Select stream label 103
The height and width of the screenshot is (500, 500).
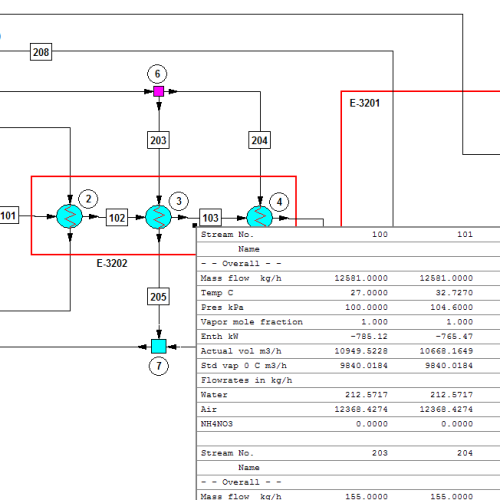pos(210,218)
